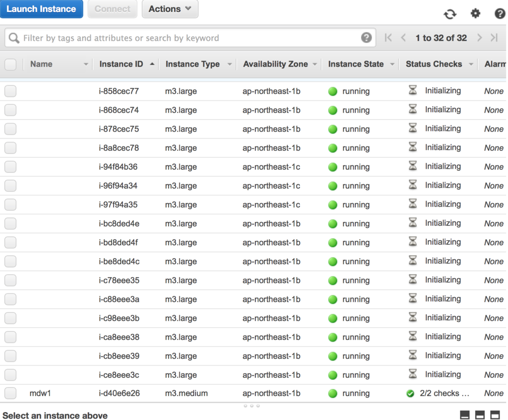The width and height of the screenshot is (508, 420).
Task: Click m3.medium instance type cell
Action: (187, 393)
